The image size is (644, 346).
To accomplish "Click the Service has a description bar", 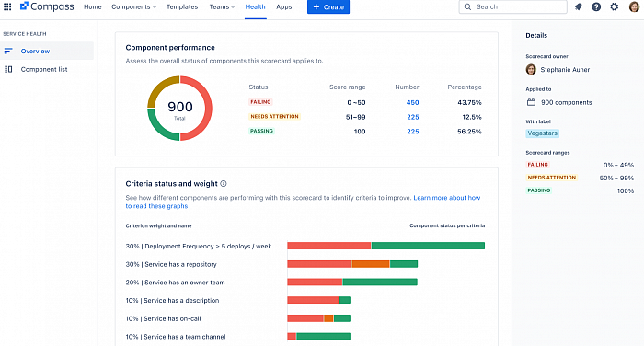I will point(318,300).
